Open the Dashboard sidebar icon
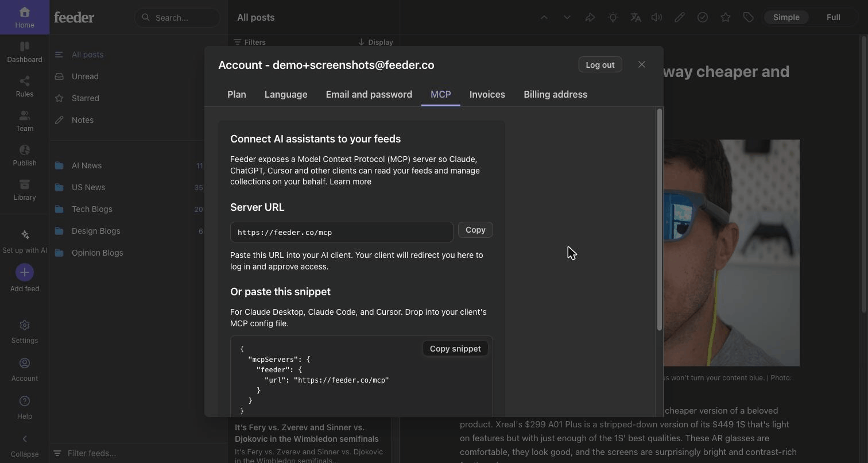 (x=24, y=52)
